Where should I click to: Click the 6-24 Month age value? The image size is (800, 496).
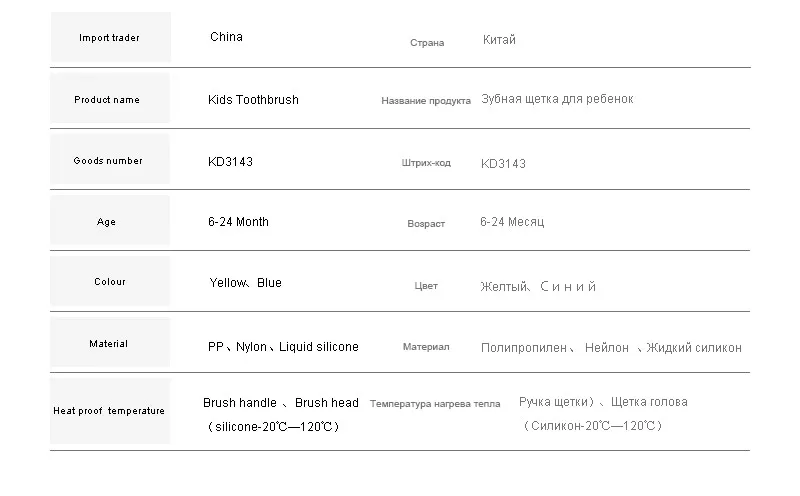click(x=238, y=222)
